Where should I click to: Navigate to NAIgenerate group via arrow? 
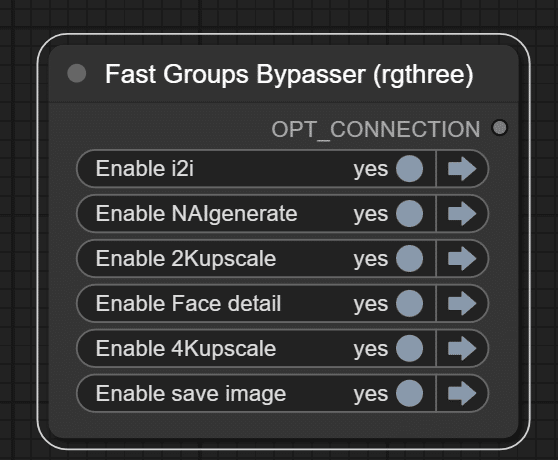click(x=462, y=213)
